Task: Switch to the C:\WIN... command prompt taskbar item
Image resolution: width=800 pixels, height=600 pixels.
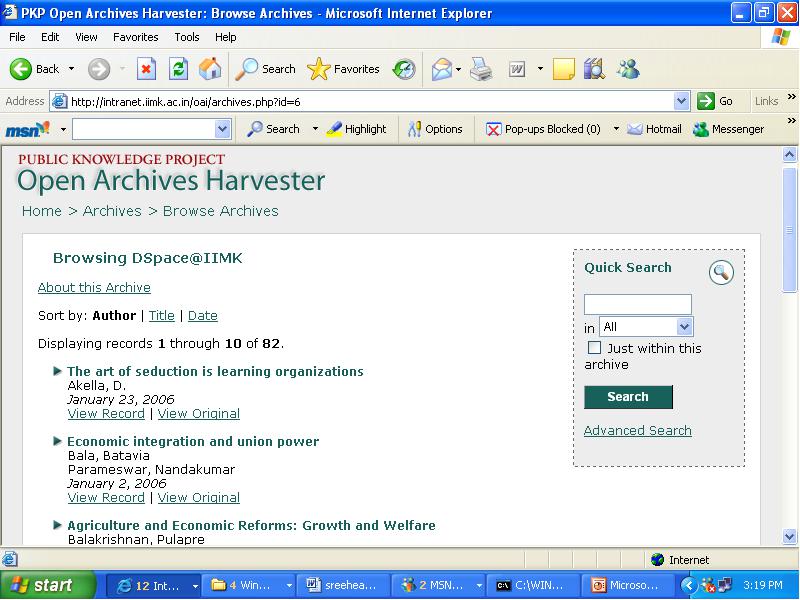Action: pyautogui.click(x=532, y=585)
